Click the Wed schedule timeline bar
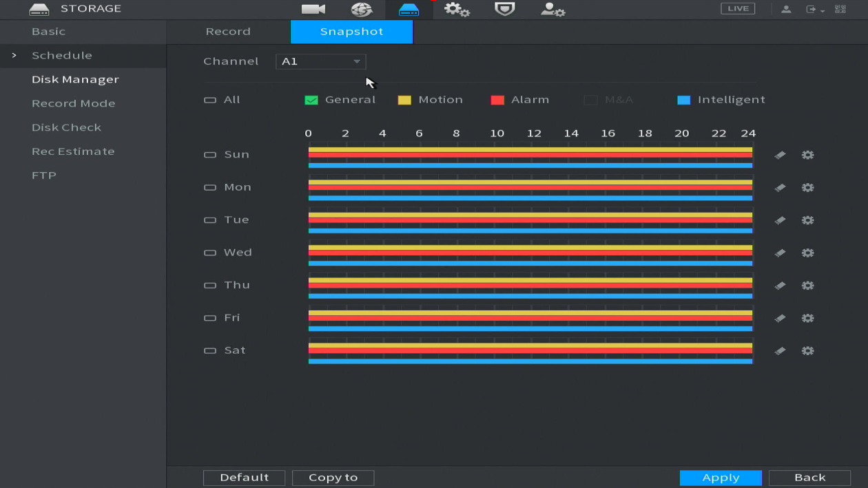This screenshot has width=868, height=488. (530, 253)
